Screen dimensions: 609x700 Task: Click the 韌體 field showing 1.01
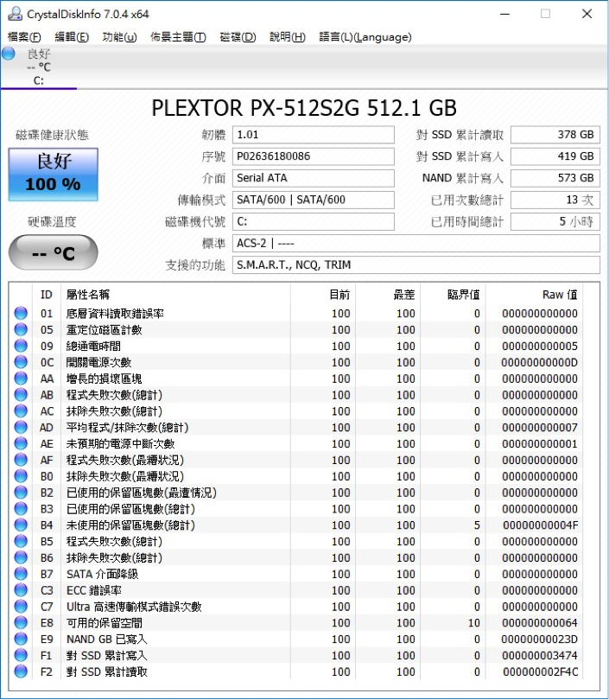pos(314,135)
